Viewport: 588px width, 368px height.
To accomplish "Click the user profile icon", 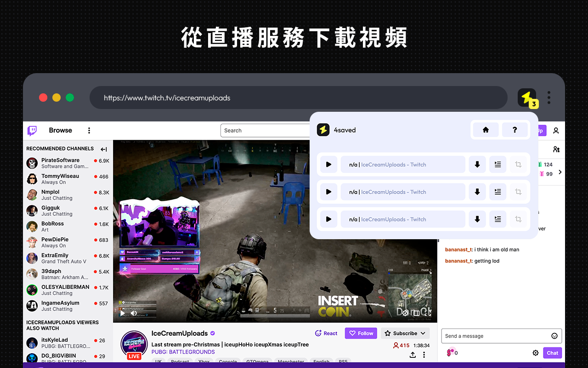I will 556,131.
